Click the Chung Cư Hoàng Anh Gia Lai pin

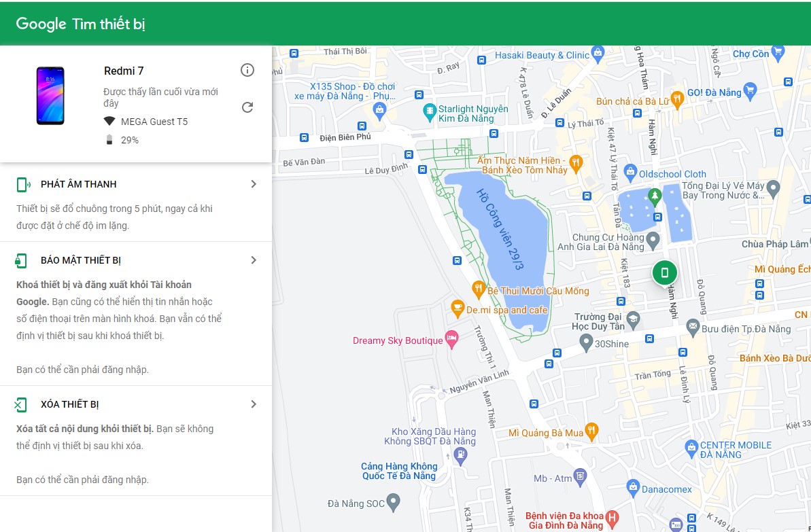(653, 240)
